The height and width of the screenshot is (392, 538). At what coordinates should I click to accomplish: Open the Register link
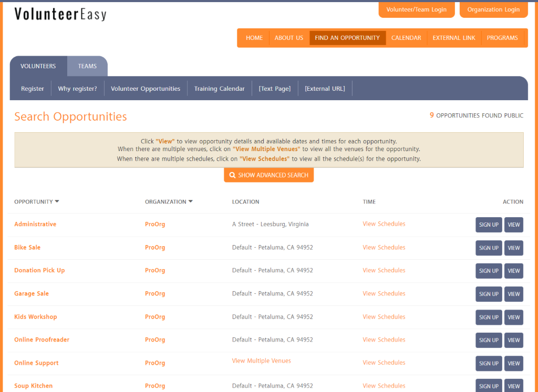(x=32, y=89)
